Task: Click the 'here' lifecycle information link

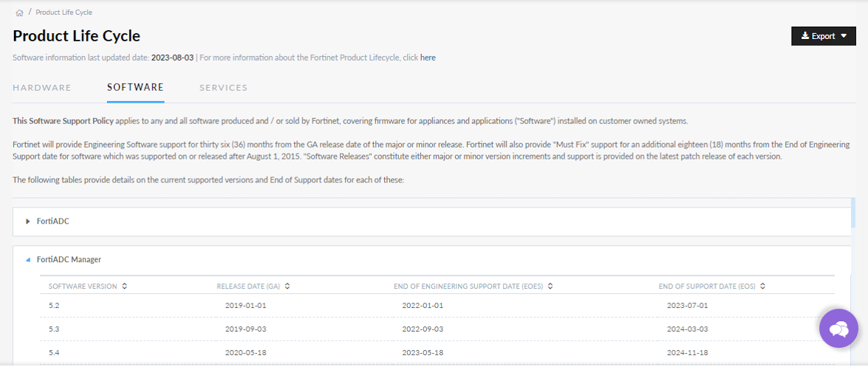Action: pyautogui.click(x=428, y=58)
